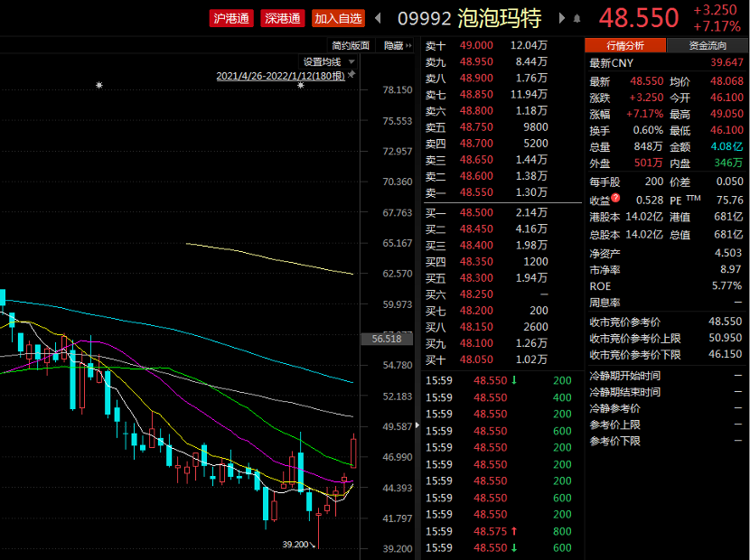Select the 卖一 48.550 ask price row
The image size is (750, 560).
486,192
